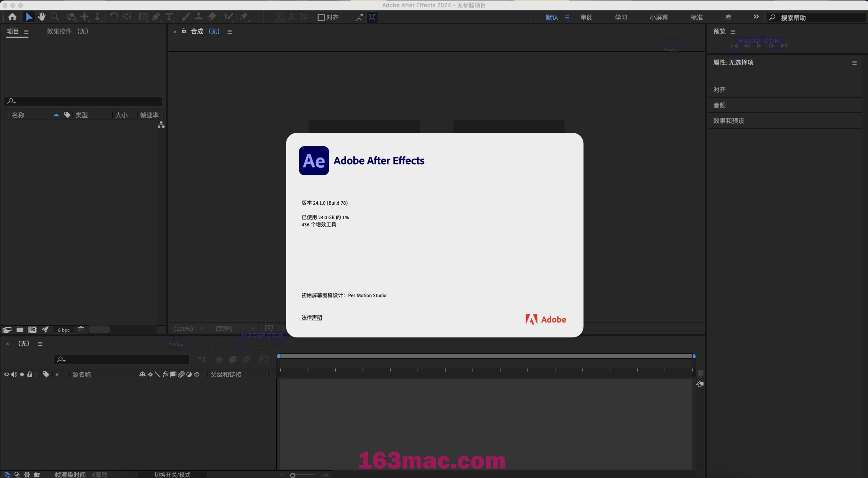
Task: Select the Zoom magnifier tool
Action: (x=55, y=17)
